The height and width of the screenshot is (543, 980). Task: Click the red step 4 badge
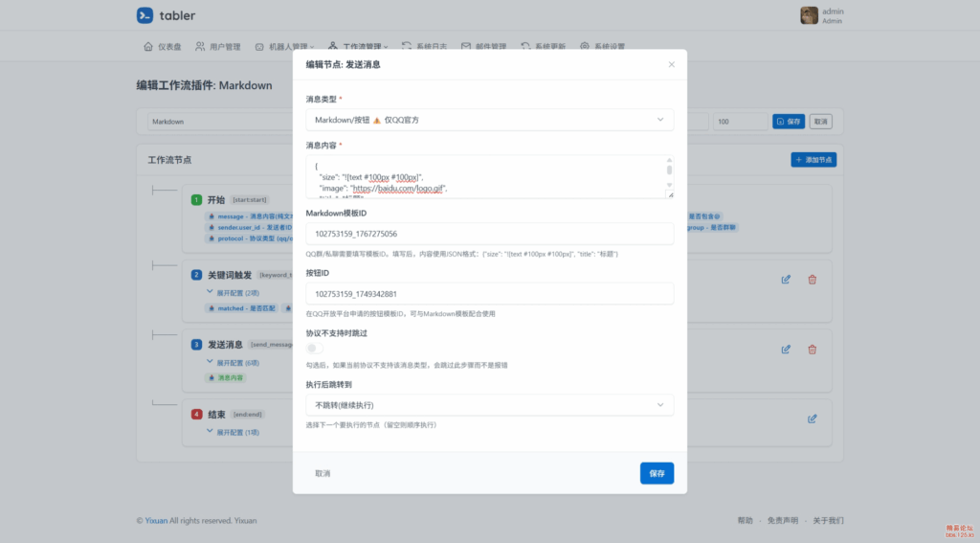[196, 414]
